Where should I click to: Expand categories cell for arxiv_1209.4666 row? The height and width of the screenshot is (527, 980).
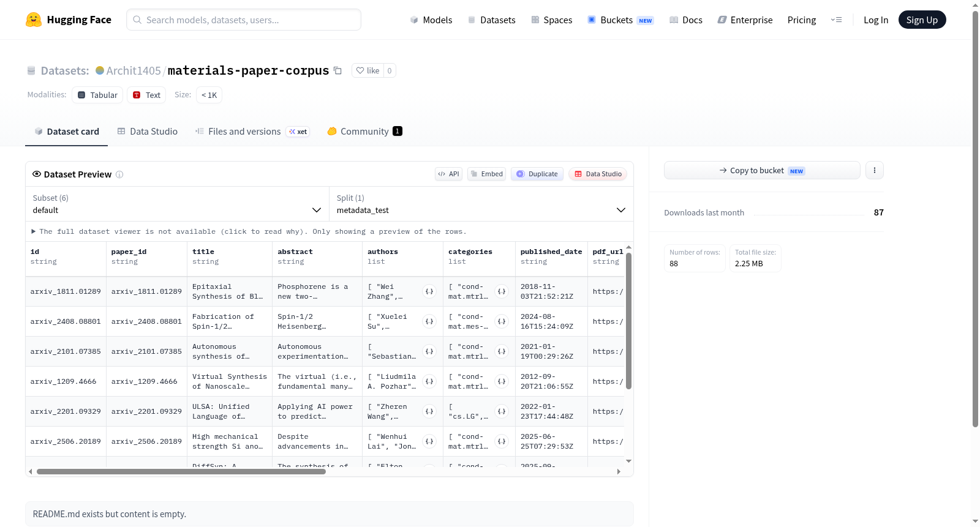(x=502, y=381)
